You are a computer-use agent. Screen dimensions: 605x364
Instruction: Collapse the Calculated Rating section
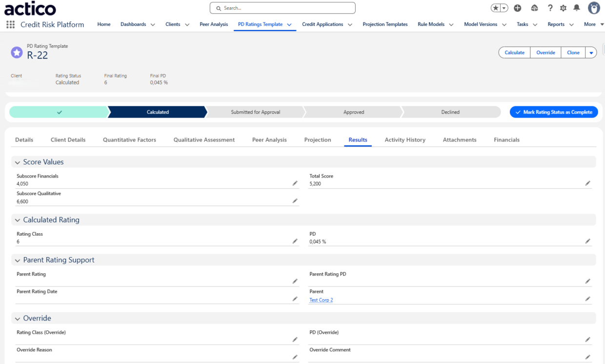[18, 220]
